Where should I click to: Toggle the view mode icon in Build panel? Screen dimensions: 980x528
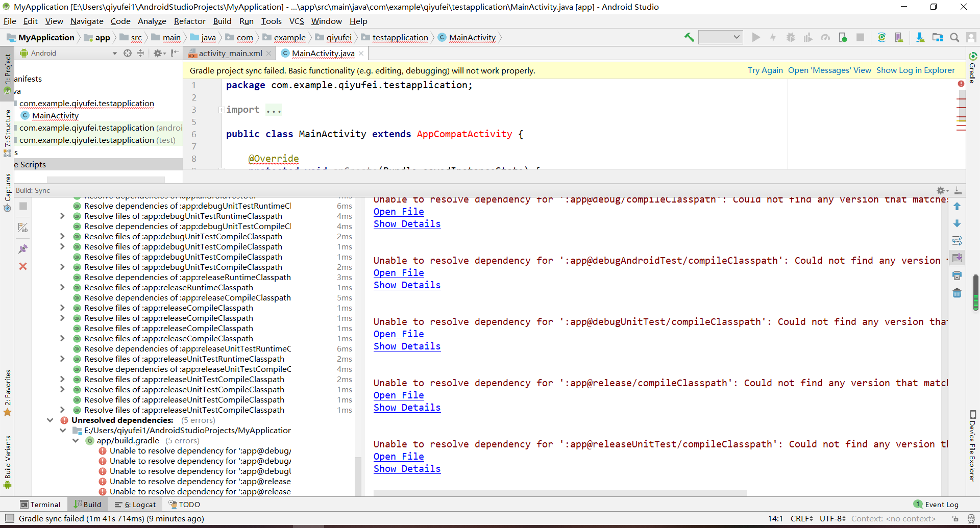(23, 228)
